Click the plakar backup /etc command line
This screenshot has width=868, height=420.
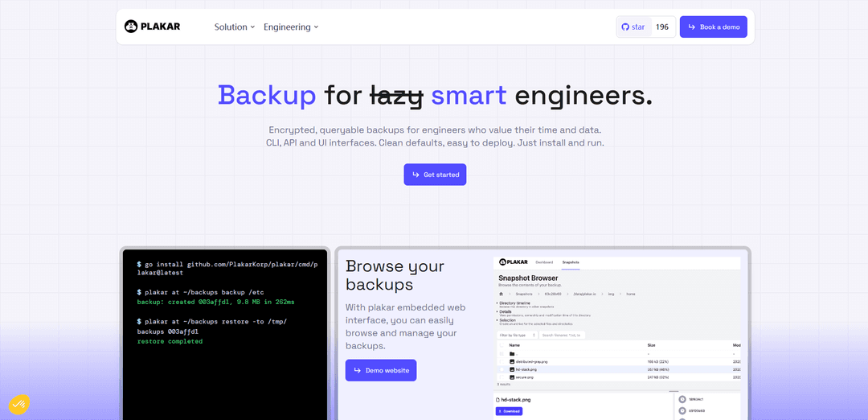pos(200,291)
